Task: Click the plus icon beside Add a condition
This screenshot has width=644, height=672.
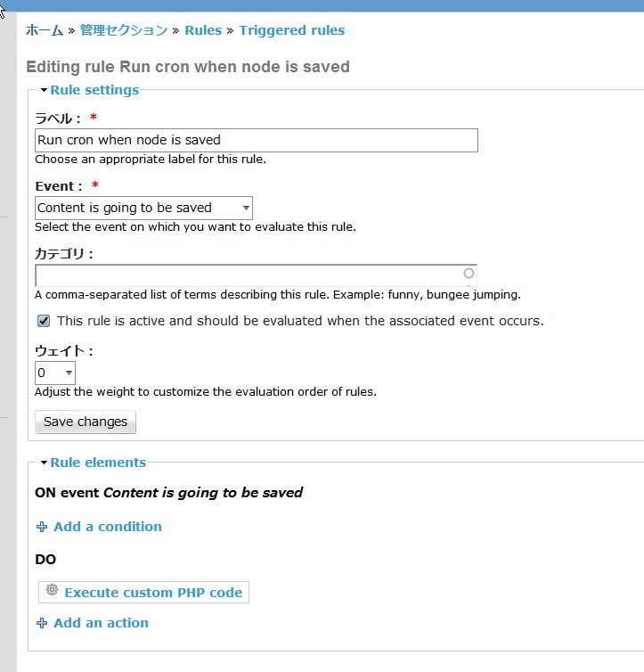Action: pyautogui.click(x=41, y=527)
